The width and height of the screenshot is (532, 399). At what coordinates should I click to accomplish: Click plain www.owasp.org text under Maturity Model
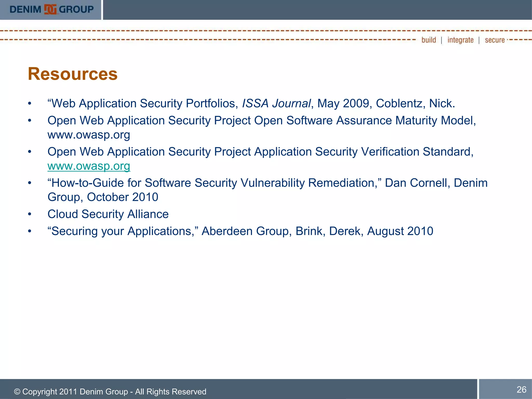[89, 135]
